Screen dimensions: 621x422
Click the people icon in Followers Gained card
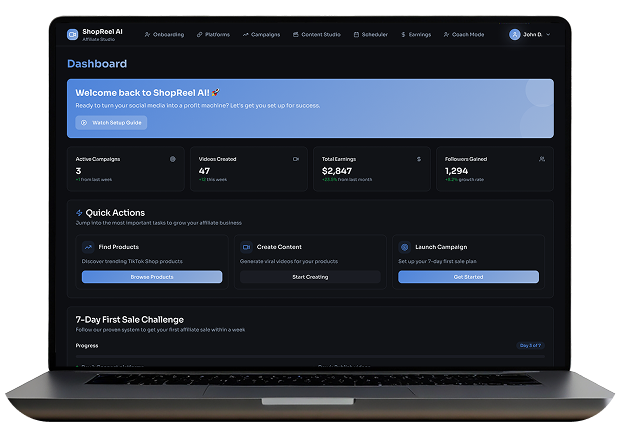pos(542,158)
